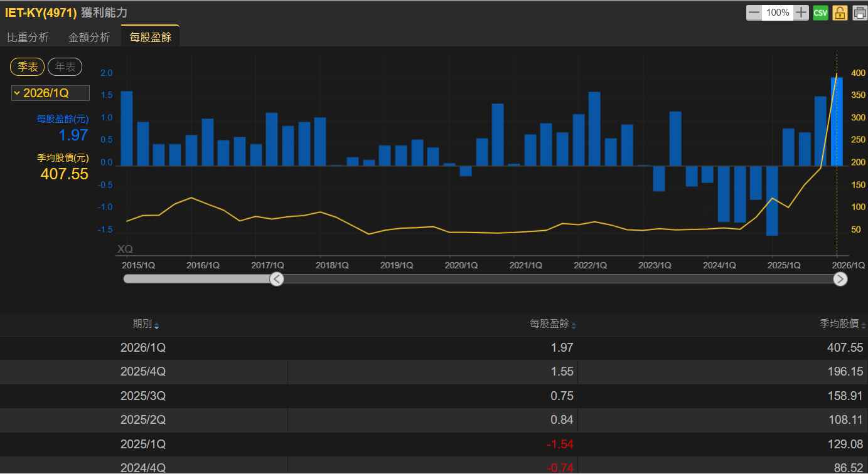Click the red -0.74 EPS value
This screenshot has height=474, width=868.
[560, 467]
